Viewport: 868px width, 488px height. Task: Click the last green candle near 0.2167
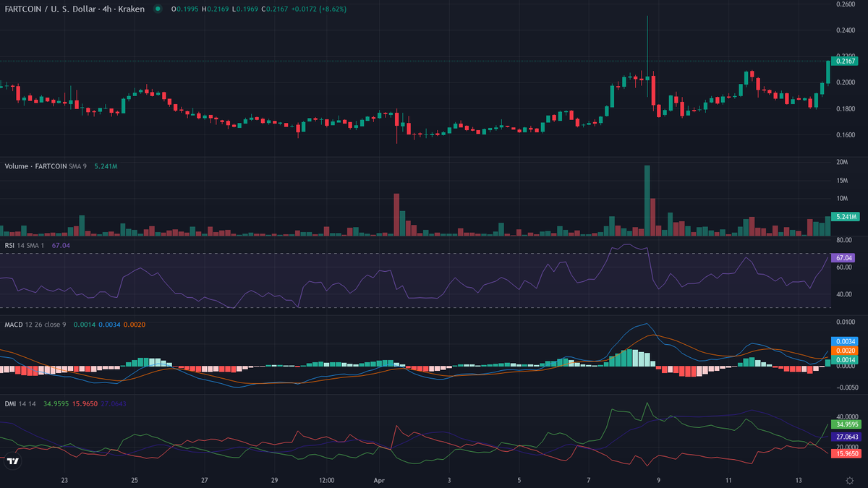point(829,72)
